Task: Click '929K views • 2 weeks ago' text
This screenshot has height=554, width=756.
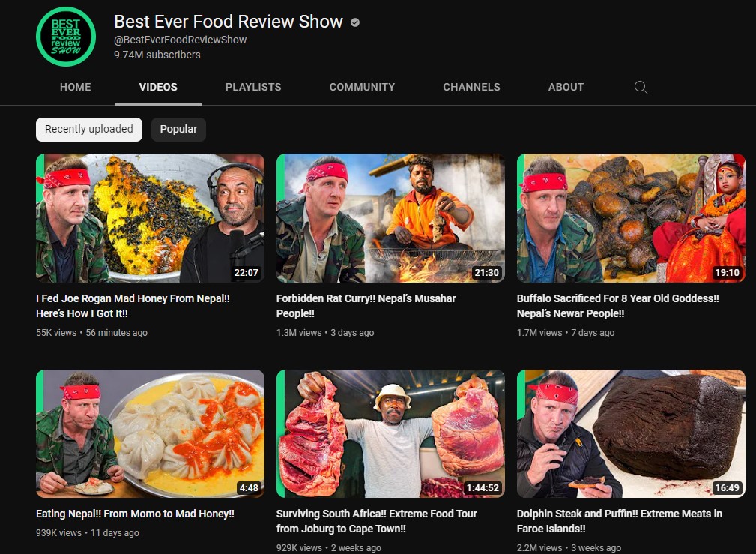Action: click(x=328, y=548)
